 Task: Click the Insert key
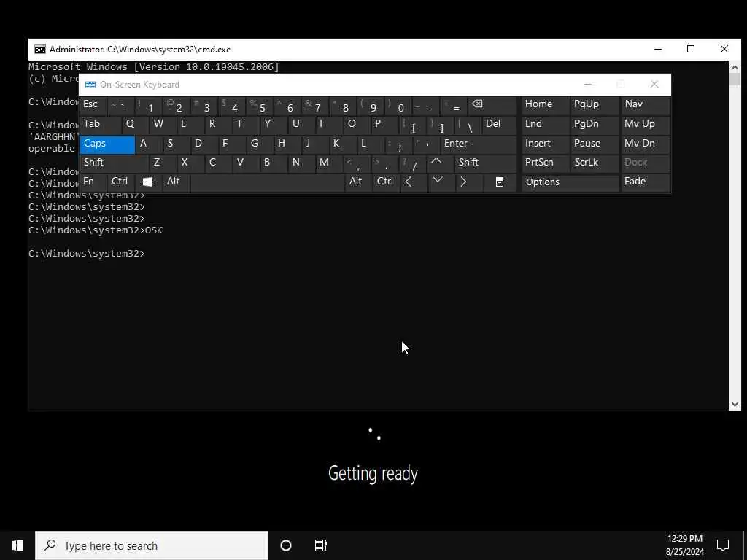click(x=545, y=144)
